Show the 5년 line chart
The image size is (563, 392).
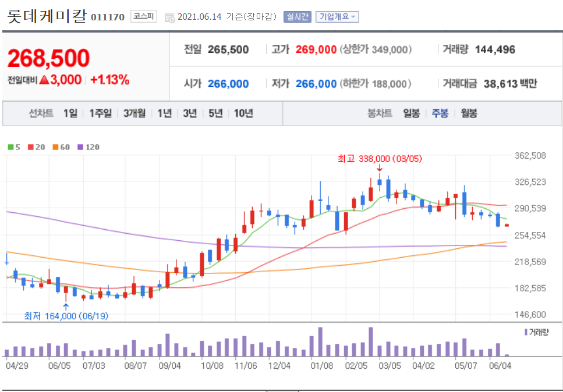pyautogui.click(x=216, y=113)
